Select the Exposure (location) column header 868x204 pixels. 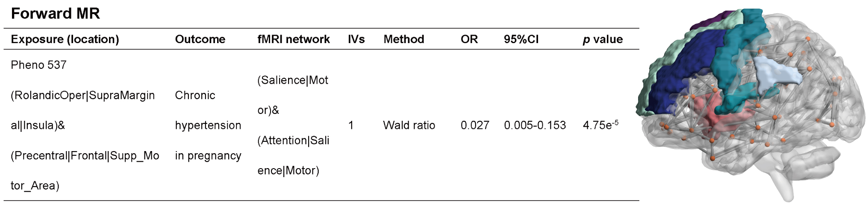click(x=65, y=39)
